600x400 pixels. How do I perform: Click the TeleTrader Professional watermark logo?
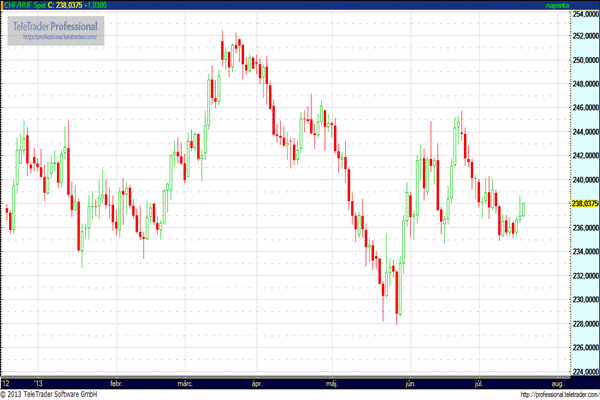pyautogui.click(x=61, y=24)
